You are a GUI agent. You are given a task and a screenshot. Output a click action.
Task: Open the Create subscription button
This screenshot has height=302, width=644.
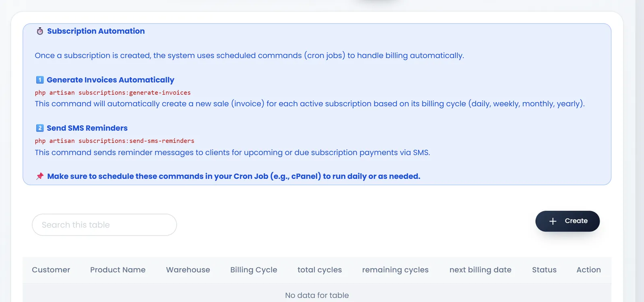[x=568, y=221]
